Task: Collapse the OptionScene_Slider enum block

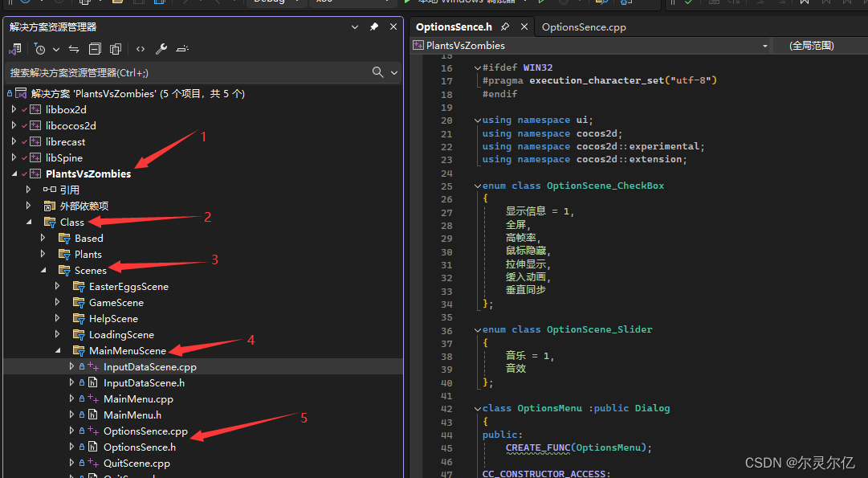Action: point(477,329)
